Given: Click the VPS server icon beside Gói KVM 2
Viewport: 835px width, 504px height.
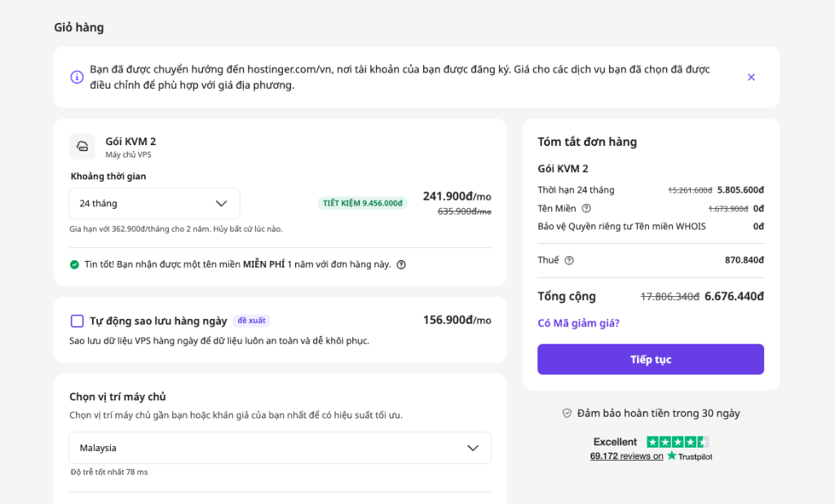Looking at the screenshot, I should point(82,147).
